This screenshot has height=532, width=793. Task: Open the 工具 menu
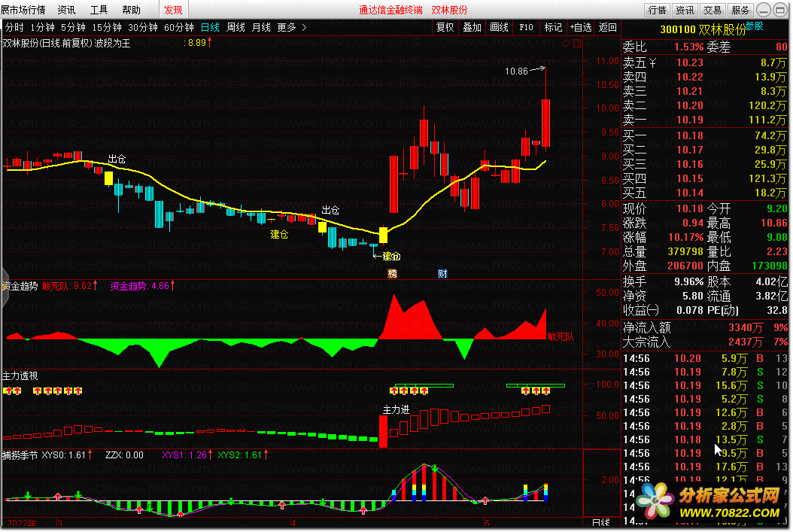click(99, 10)
